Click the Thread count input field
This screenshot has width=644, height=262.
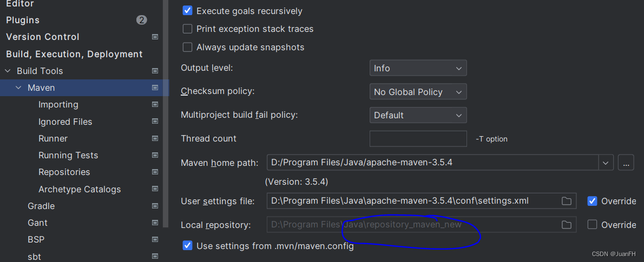pos(418,139)
